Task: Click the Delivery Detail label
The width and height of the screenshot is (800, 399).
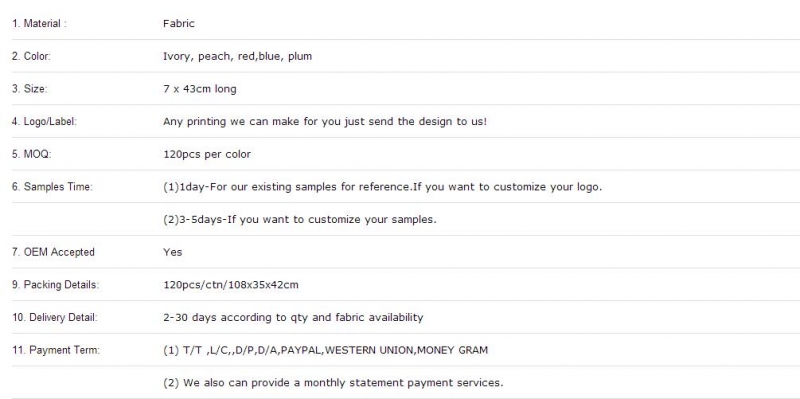Action: point(55,317)
